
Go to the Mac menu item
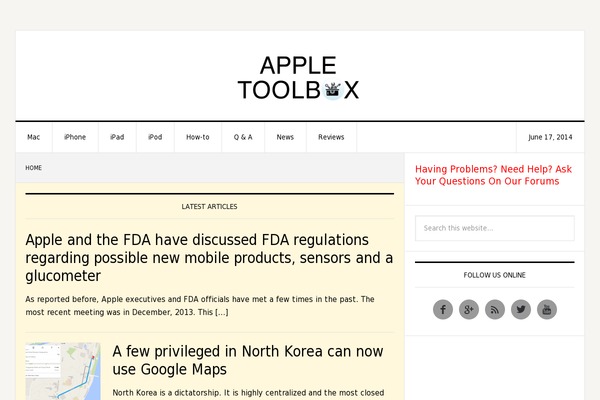point(34,137)
